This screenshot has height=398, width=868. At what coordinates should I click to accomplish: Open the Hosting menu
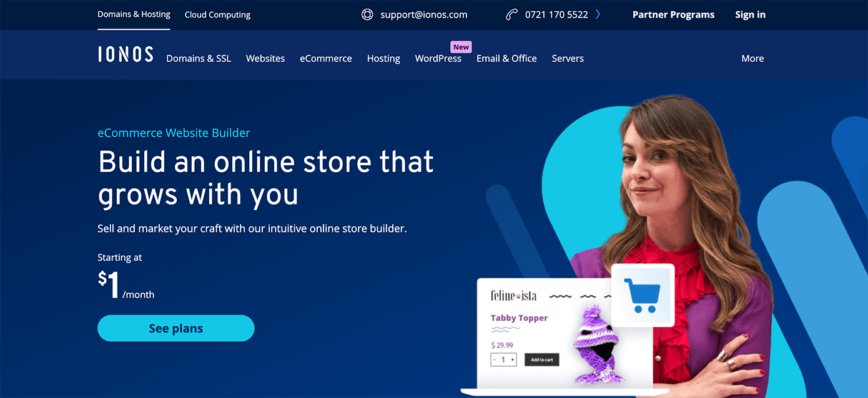383,58
